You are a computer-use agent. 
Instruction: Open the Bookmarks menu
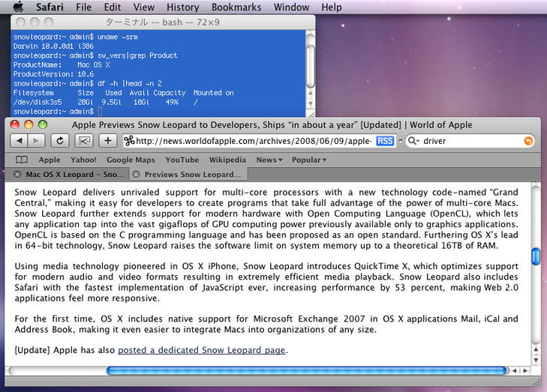pos(236,7)
